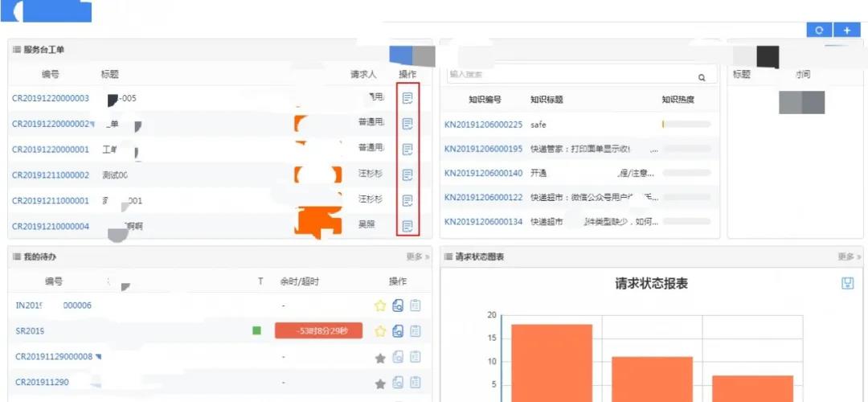Click the view document icon in the CR201911290 row
The image size is (868, 402).
(x=398, y=383)
